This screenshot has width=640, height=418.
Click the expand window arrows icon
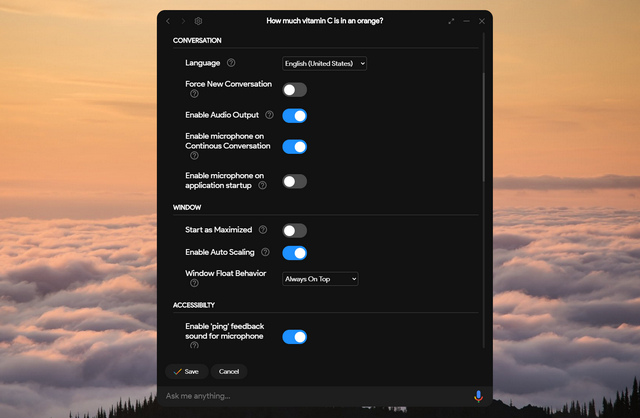click(451, 21)
